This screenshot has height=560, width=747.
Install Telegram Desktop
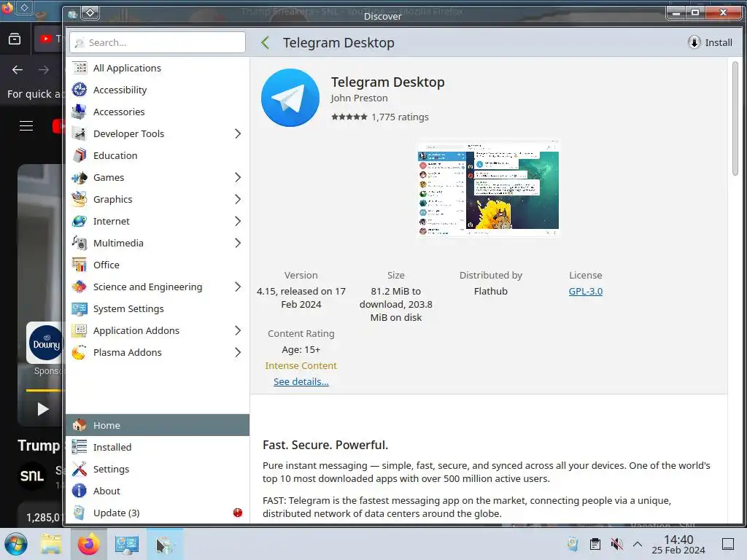711,42
